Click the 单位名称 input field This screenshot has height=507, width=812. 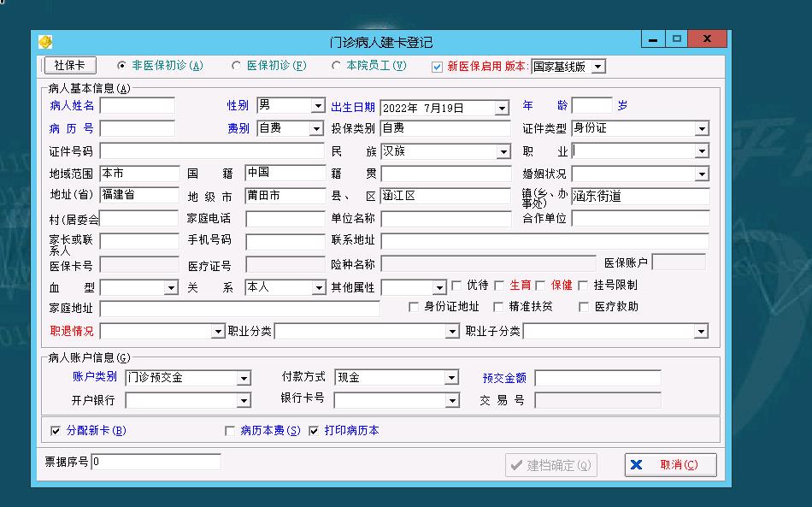coord(446,219)
